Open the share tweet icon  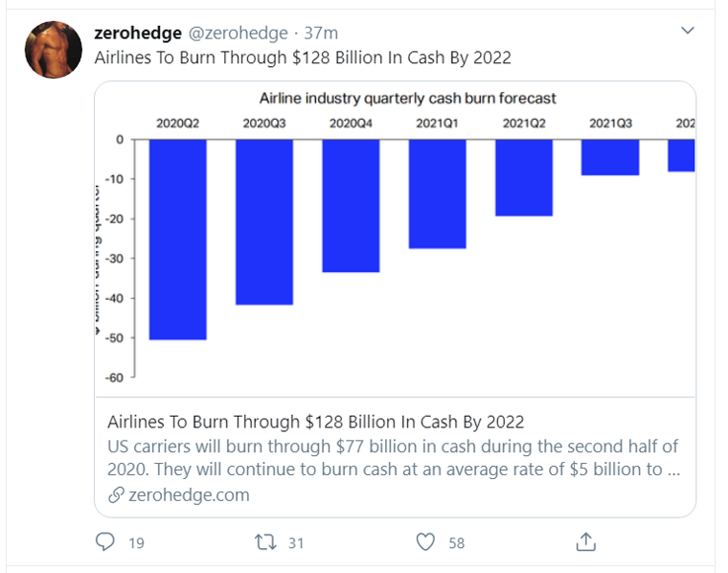[585, 541]
